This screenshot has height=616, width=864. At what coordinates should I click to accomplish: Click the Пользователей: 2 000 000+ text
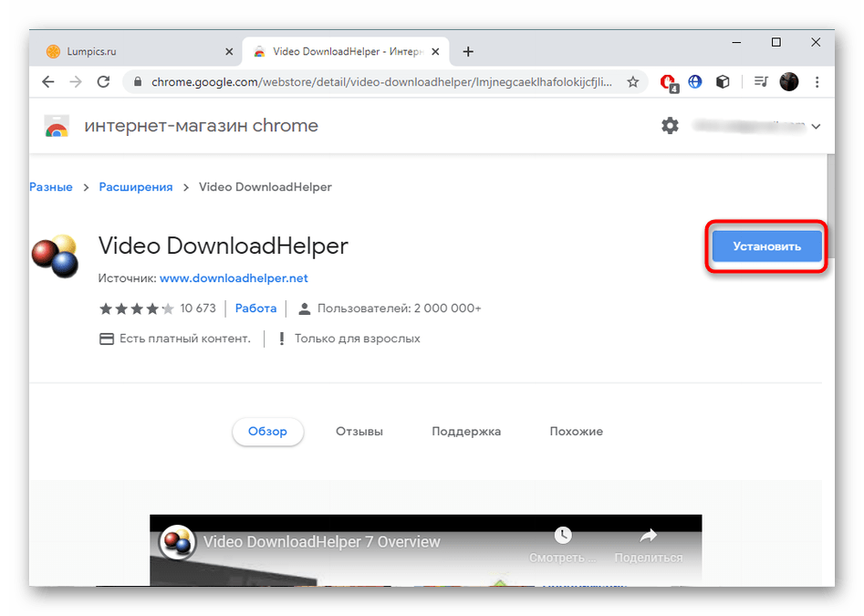(399, 308)
